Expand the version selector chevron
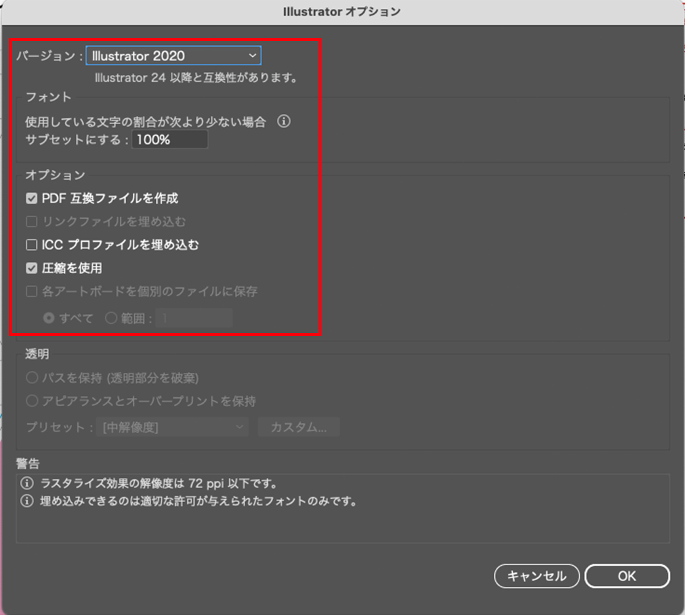The height and width of the screenshot is (616, 685). 252,55
